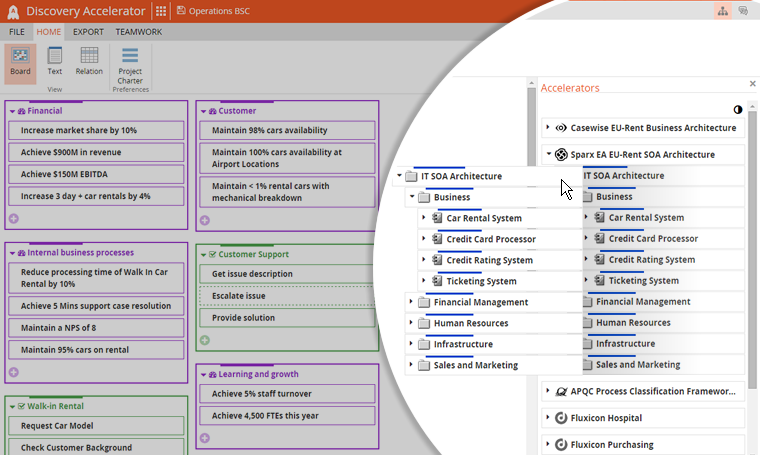Click the dragged Car Rental System component icon
This screenshot has width=760, height=455.
tap(437, 218)
